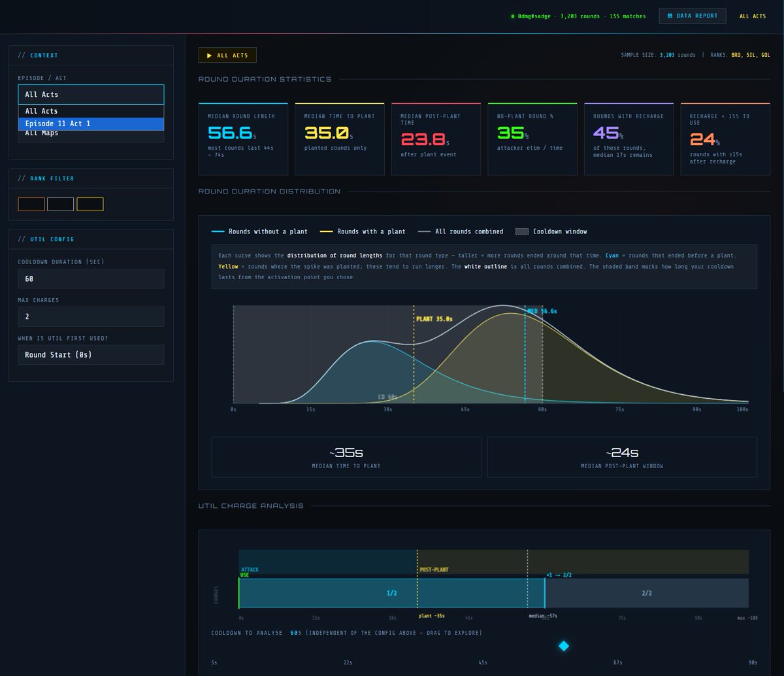Click the // RANK FILTER panel header
The height and width of the screenshot is (676, 784).
[x=91, y=178]
